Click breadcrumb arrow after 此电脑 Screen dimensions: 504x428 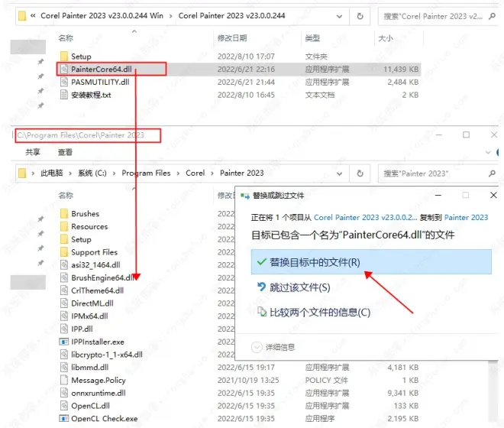[x=70, y=173]
